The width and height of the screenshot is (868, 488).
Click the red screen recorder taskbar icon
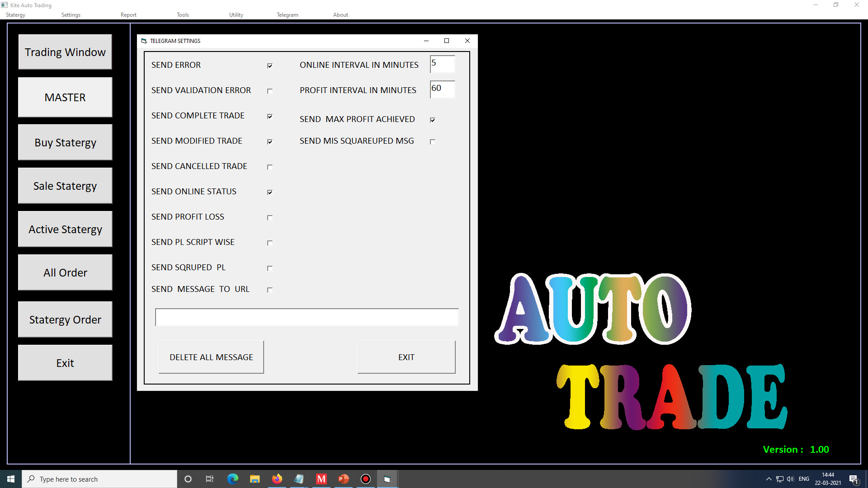pos(366,479)
